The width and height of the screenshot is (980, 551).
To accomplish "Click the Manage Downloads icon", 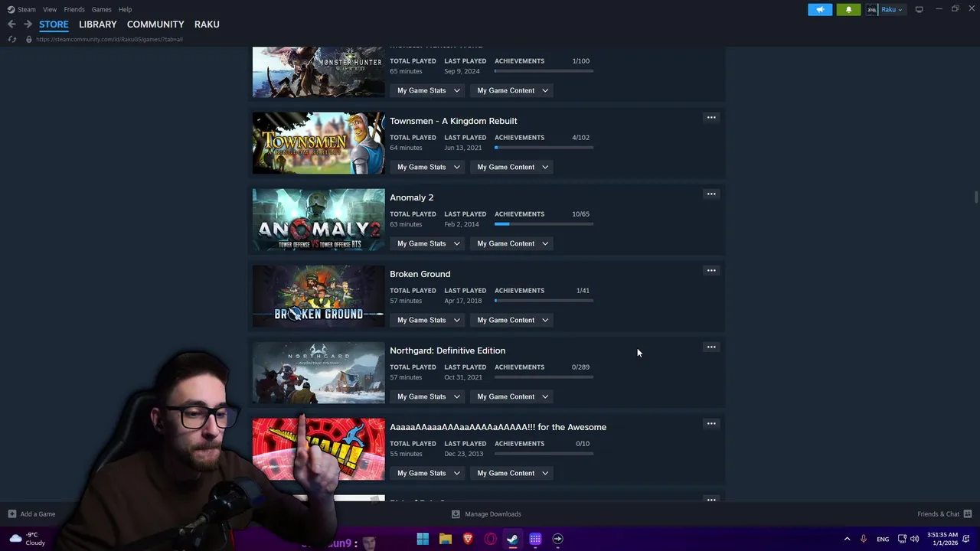I will pyautogui.click(x=456, y=514).
